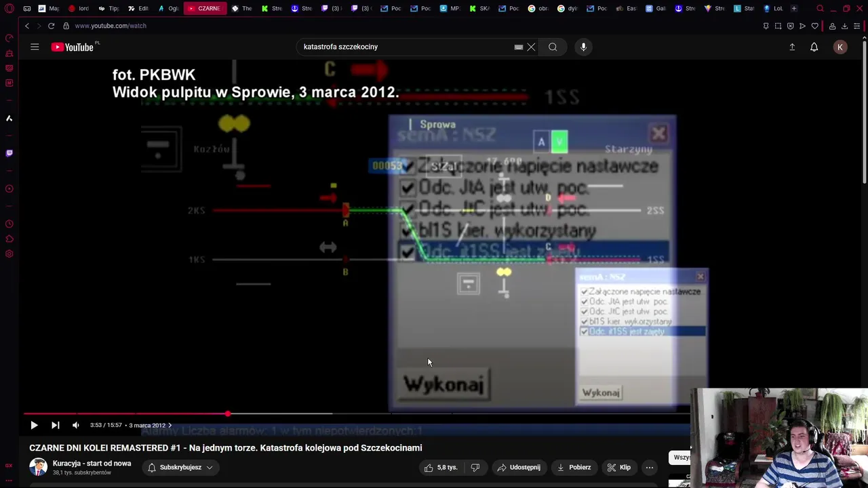Add page to bookmarks with heart icon
The height and width of the screenshot is (488, 868).
[x=814, y=26]
